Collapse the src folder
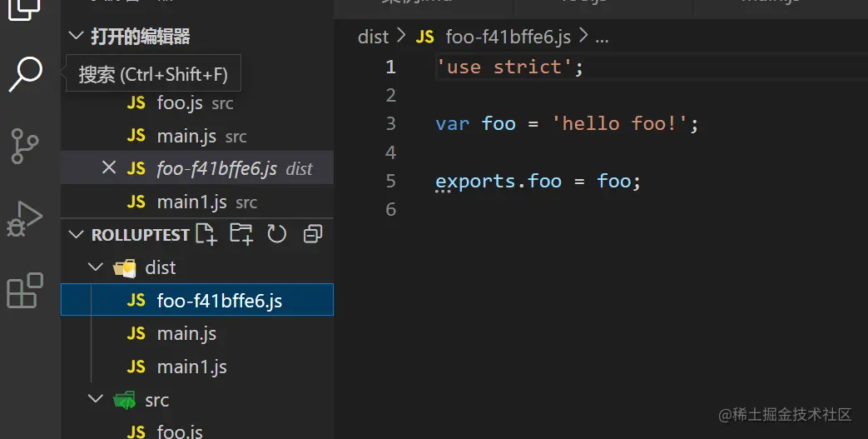 tap(97, 400)
